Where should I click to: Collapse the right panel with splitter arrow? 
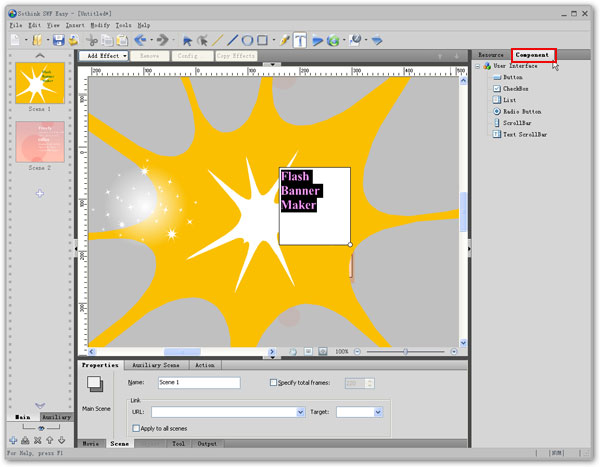(470, 249)
